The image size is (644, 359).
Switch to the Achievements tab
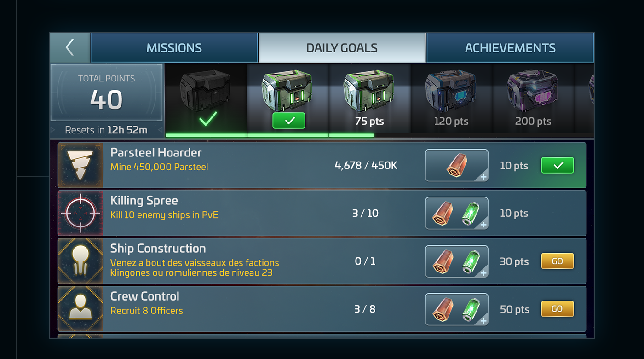[x=510, y=47]
